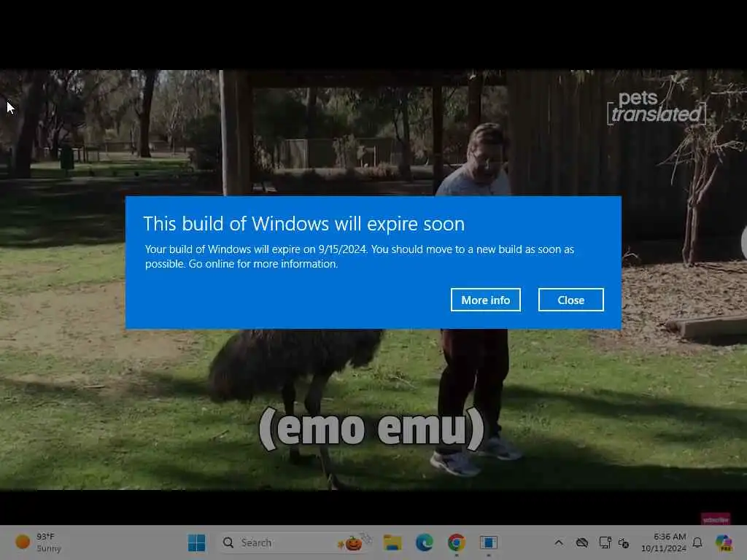747x560 pixels.
Task: Click the More info button
Action: coord(485,300)
